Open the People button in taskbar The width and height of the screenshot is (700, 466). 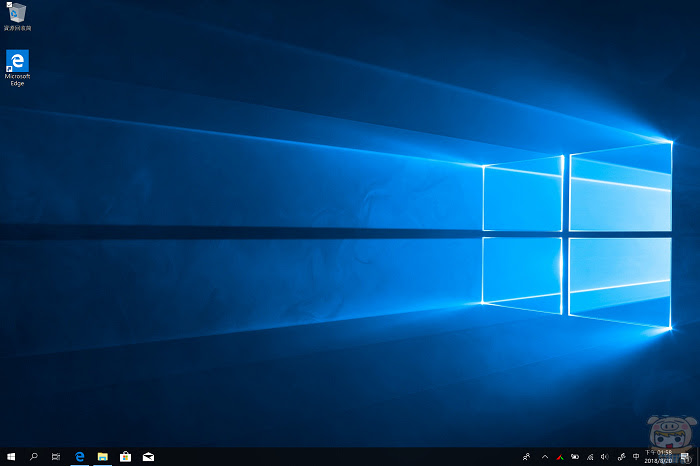[x=526, y=457]
